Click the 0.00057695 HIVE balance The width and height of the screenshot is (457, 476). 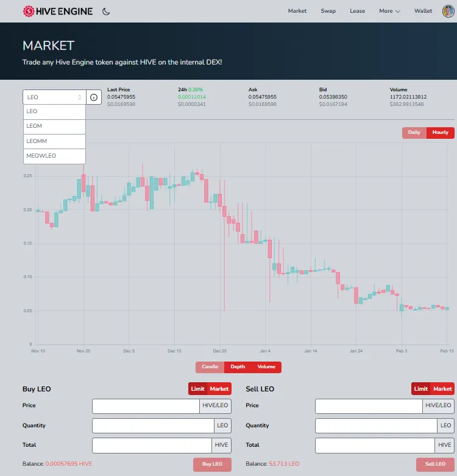click(69, 464)
